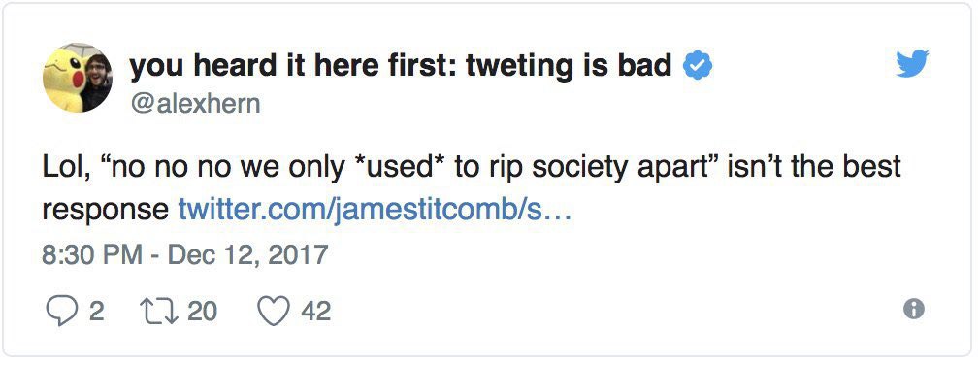
Task: Select the Dec 12, 2017 date text
Action: (x=248, y=255)
